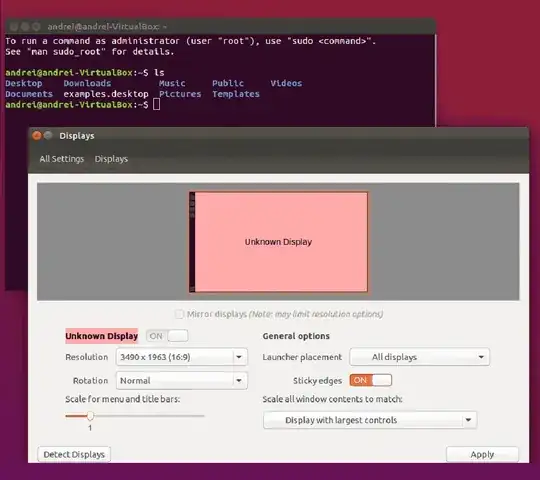Toggle the Unknown Display ON switch
This screenshot has height=480, width=540.
coord(167,336)
